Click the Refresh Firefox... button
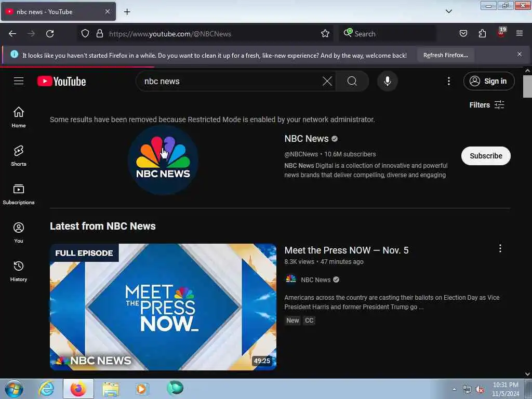Image resolution: width=532 pixels, height=399 pixels. pos(445,55)
